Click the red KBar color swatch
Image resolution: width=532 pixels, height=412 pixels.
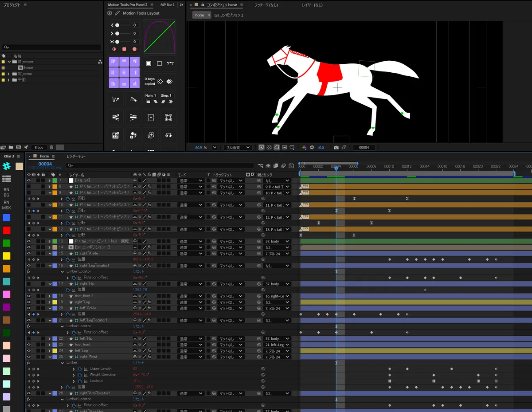tap(7, 231)
